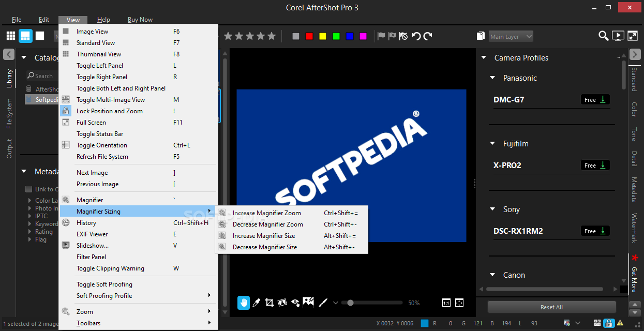
Task: Apply the yellow color label
Action: coord(323,36)
